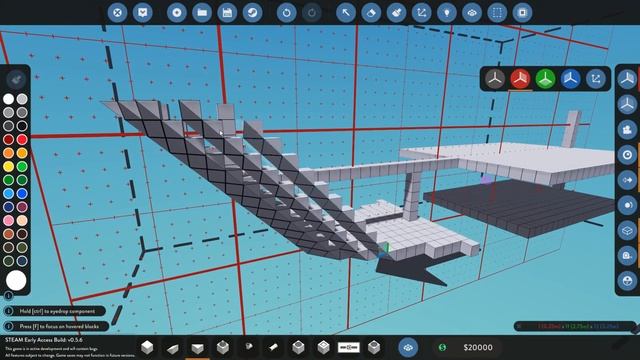The image size is (640, 360).
Task: Toggle the green axis mirror mode
Action: (545, 79)
